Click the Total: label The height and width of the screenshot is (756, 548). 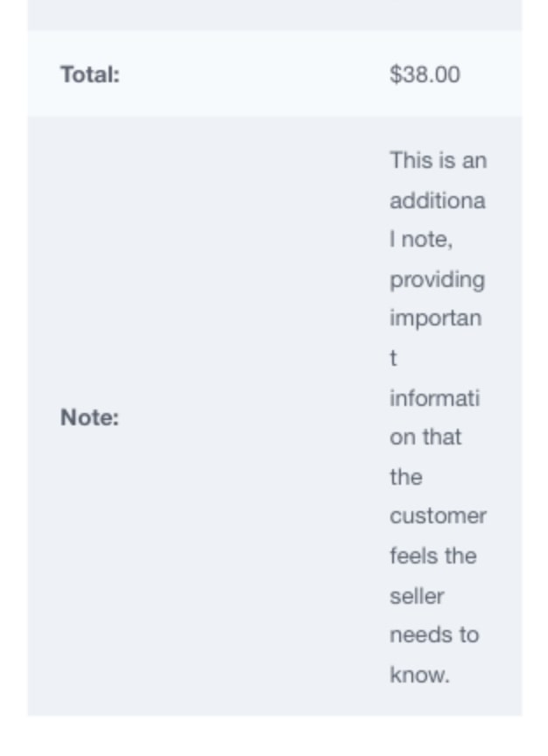click(89, 74)
